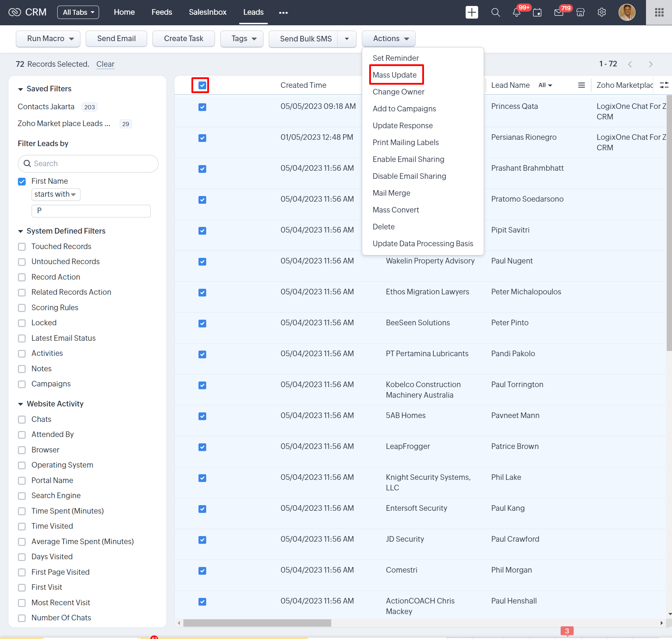672x639 pixels.
Task: Open the settings gear icon
Action: point(602,13)
